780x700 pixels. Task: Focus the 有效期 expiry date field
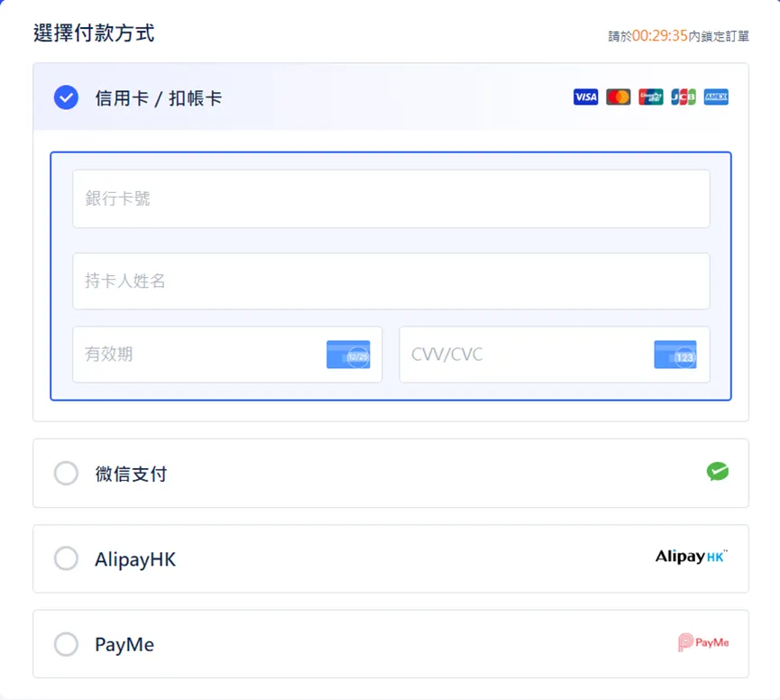[x=227, y=355]
